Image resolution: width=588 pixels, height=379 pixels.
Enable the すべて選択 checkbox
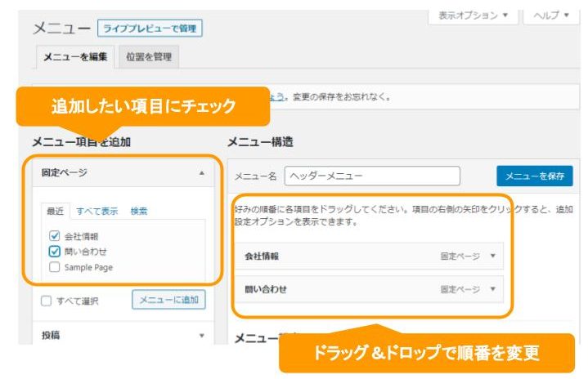[x=47, y=301]
